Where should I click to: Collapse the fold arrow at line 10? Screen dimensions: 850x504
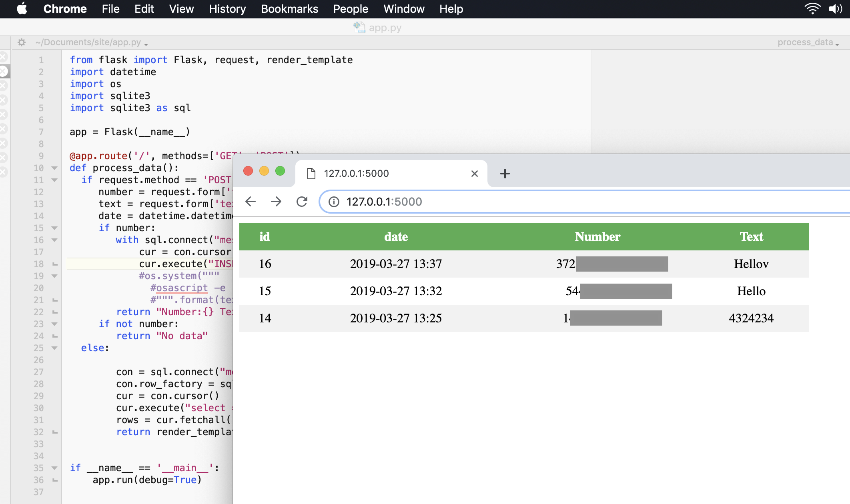point(54,168)
